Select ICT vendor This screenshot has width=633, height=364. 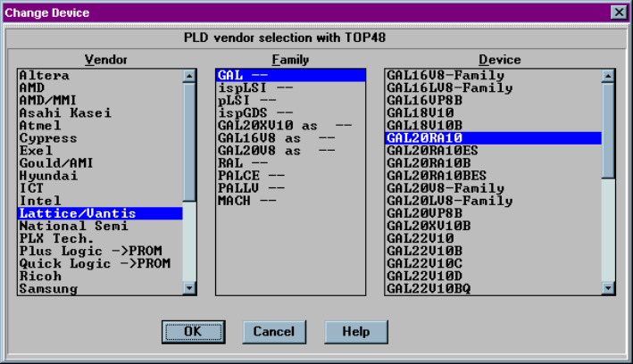click(x=100, y=188)
